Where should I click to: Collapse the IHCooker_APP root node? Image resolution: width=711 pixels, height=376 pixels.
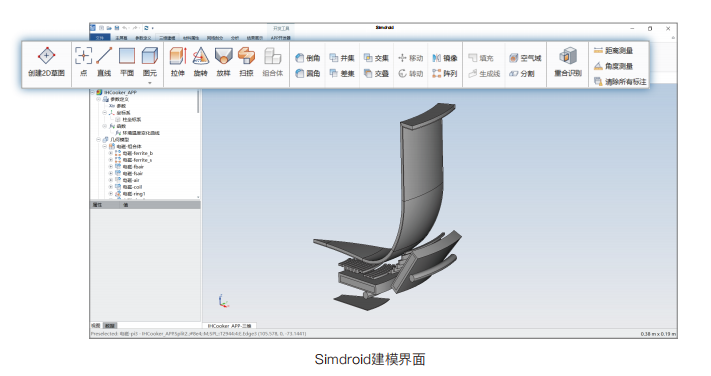tap(93, 93)
